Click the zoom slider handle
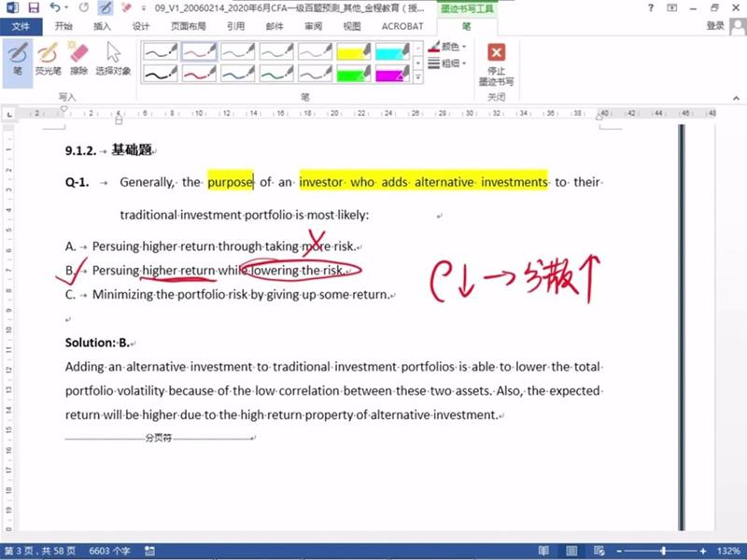The image size is (747, 560). coord(663,551)
